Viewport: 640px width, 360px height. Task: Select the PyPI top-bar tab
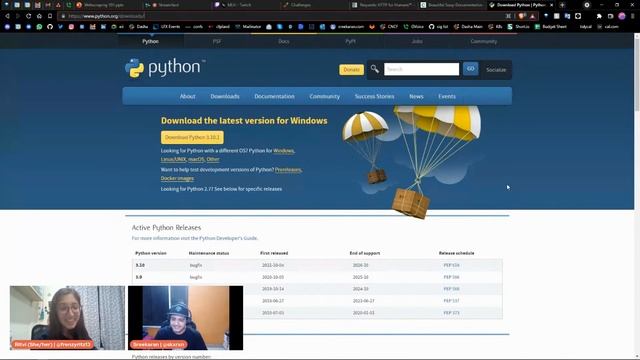click(x=350, y=41)
